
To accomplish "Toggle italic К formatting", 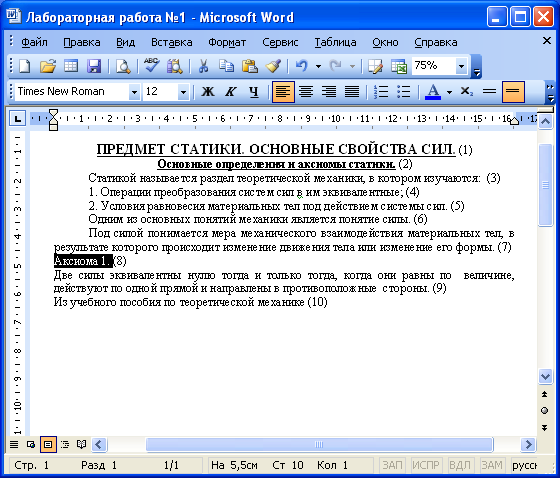I will (231, 92).
